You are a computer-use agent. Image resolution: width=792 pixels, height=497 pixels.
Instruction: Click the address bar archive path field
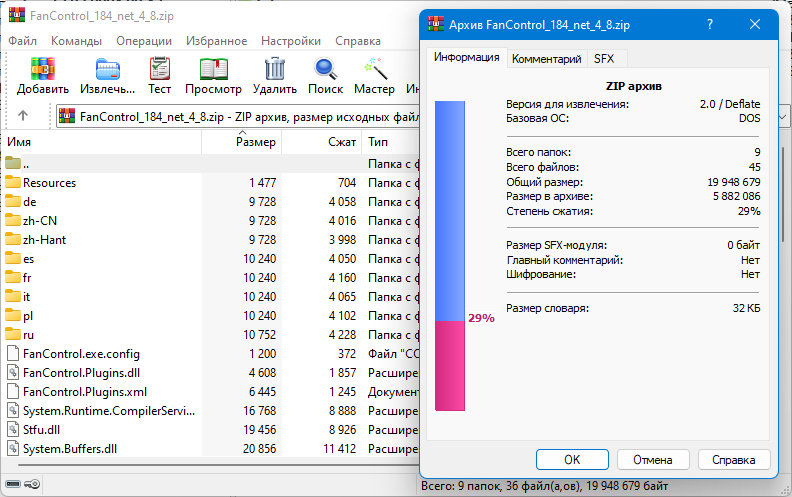point(250,117)
